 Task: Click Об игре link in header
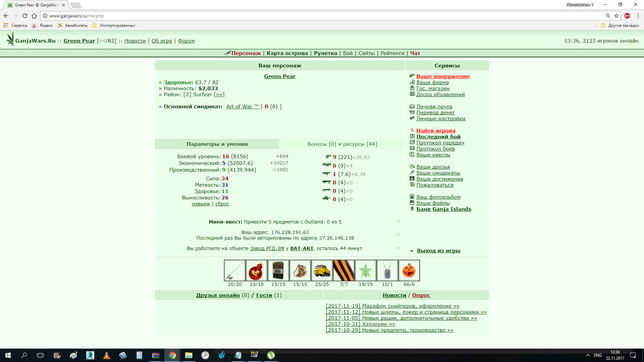pos(162,41)
